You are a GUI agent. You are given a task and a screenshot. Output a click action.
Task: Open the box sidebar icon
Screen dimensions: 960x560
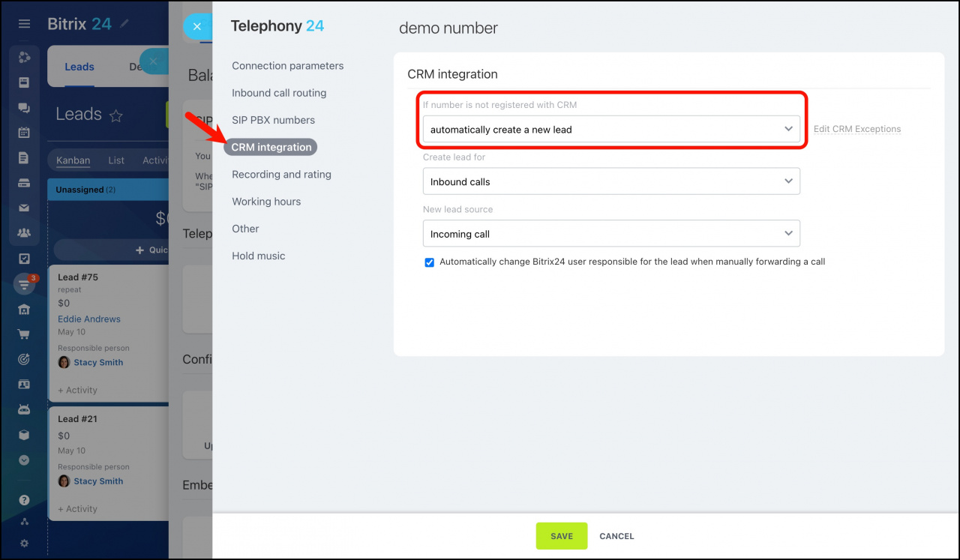(24, 435)
